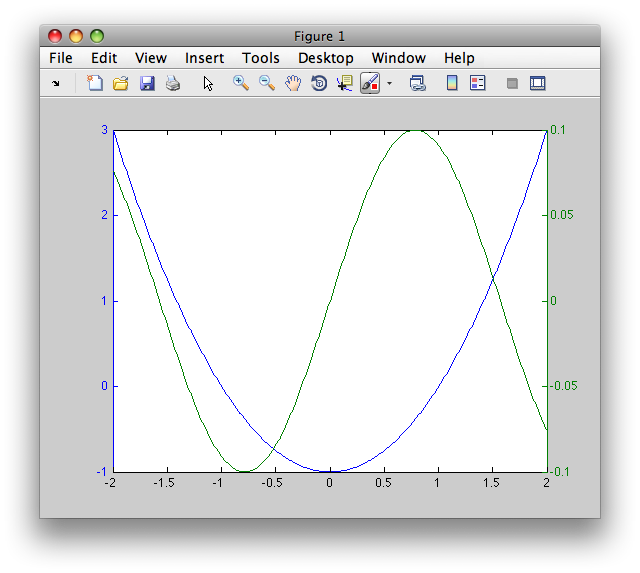The width and height of the screenshot is (640, 573).
Task: Click the right axis label -0.05
Action: [563, 386]
